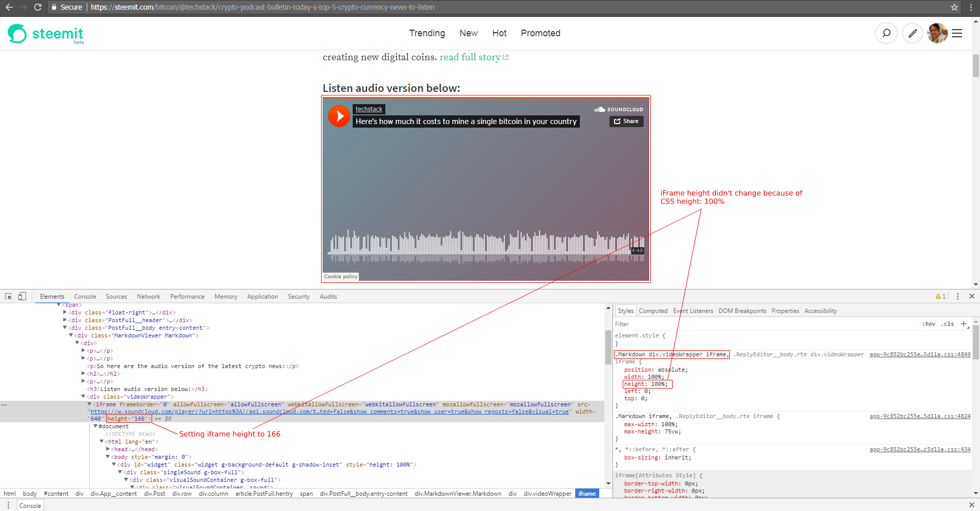Open css:434 stylesheet source link
This screenshot has height=511, width=980.
pyautogui.click(x=920, y=450)
